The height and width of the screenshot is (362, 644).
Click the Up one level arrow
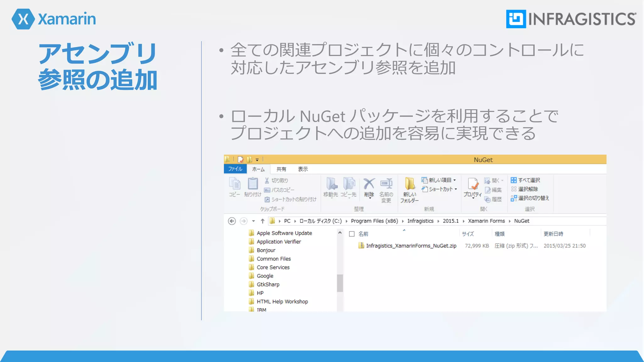(263, 221)
